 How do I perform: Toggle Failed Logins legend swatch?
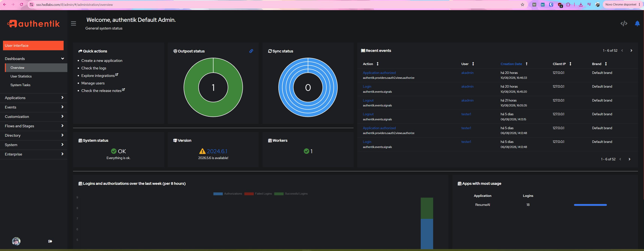click(249, 194)
